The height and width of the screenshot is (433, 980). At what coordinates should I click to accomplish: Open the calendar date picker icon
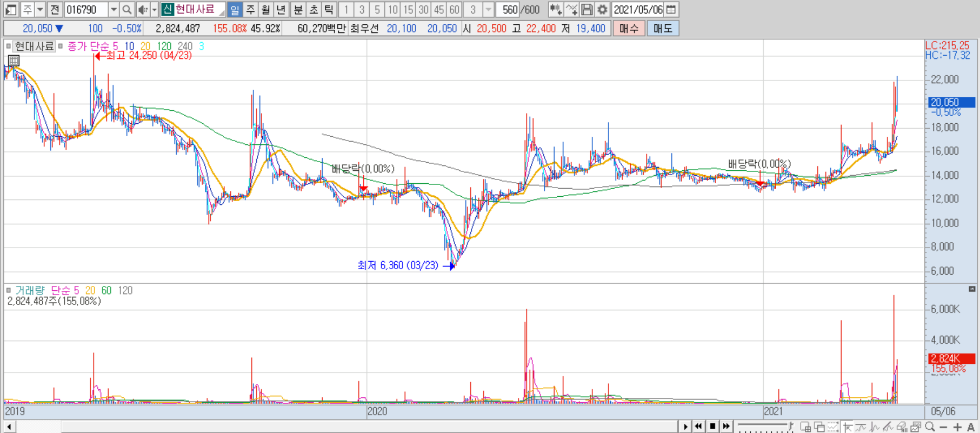671,10
